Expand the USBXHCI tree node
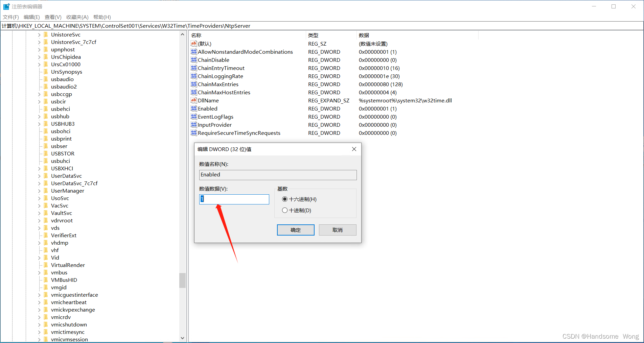The width and height of the screenshot is (644, 343). [x=39, y=168]
